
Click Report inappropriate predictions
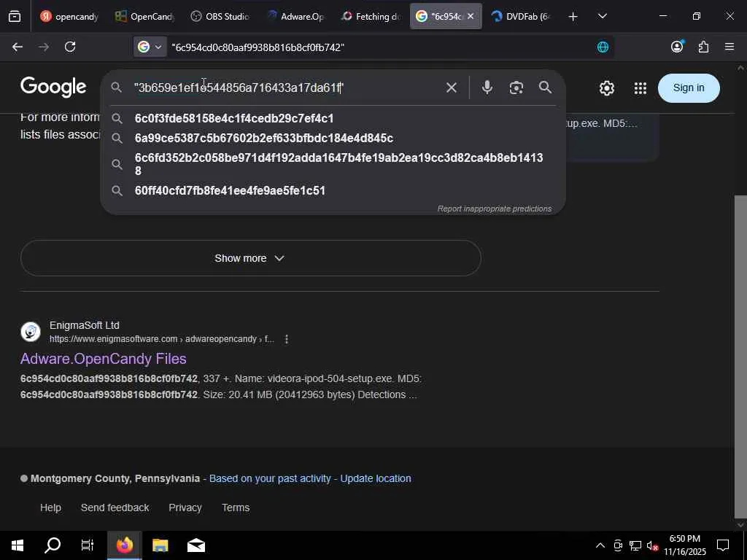click(x=495, y=209)
